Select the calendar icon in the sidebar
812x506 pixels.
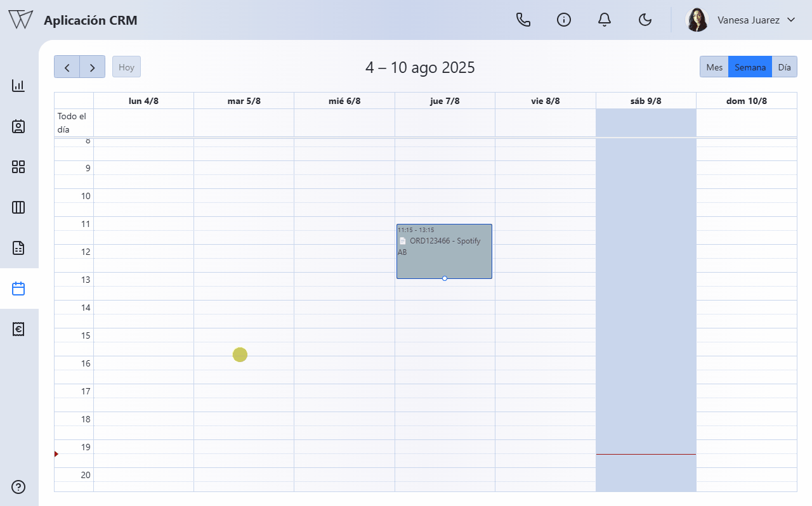click(x=18, y=288)
